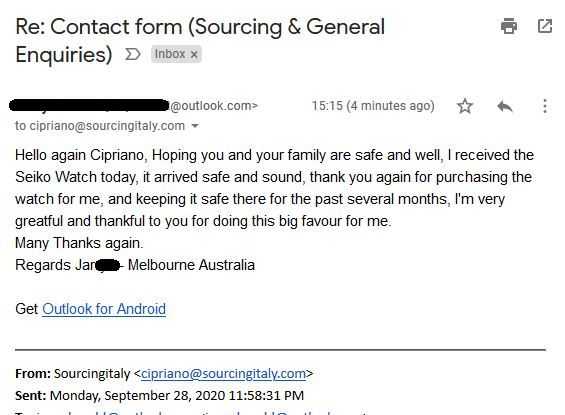
Task: Click the 'Many Thanks again.' line
Action: click(79, 243)
